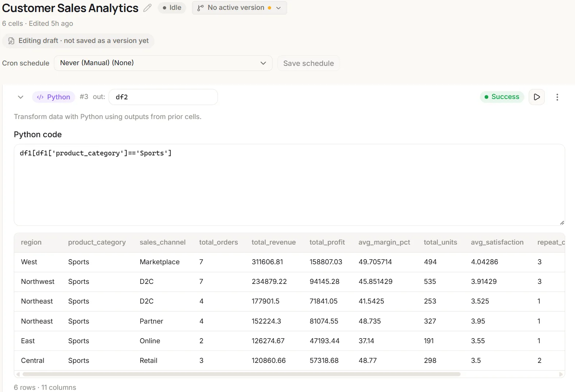Click the product_category column header
Screen dimensions: 575x392
click(x=97, y=242)
